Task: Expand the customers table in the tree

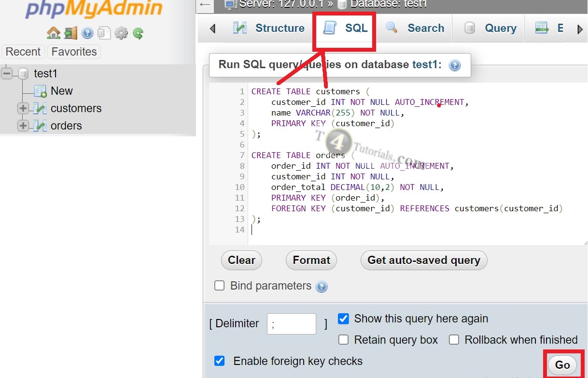Action: pos(22,109)
